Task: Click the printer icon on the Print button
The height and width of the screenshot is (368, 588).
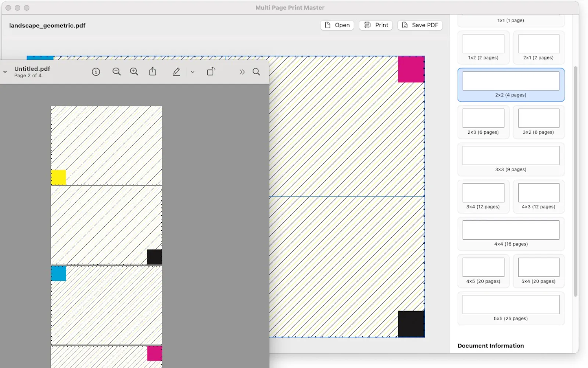Action: point(367,25)
